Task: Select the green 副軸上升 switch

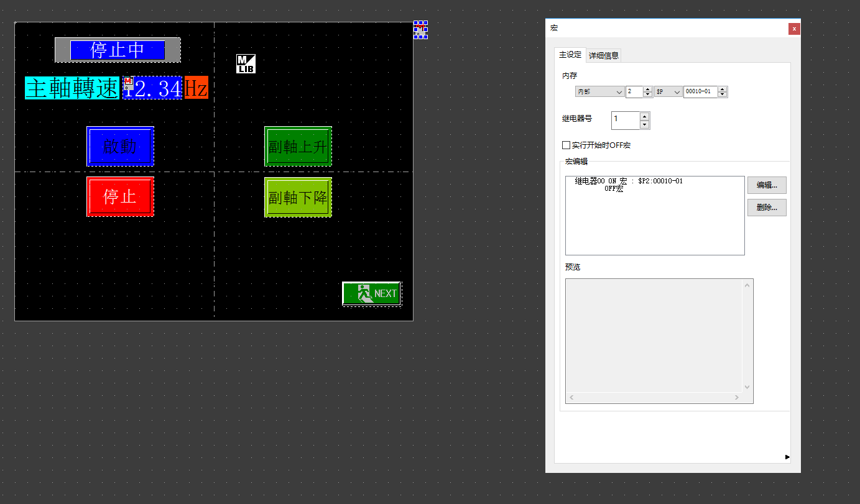Action: [x=298, y=147]
